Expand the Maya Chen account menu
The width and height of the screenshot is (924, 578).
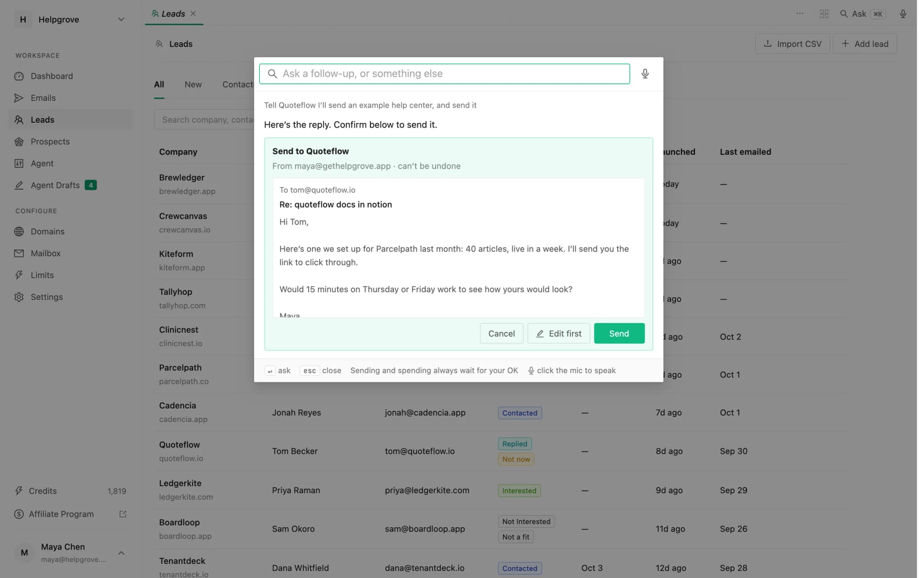point(70,553)
